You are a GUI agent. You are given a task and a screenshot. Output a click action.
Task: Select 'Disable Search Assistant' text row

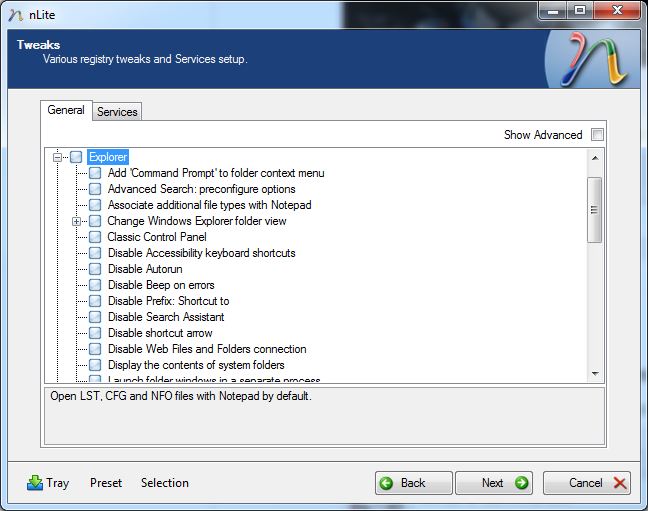pos(166,317)
